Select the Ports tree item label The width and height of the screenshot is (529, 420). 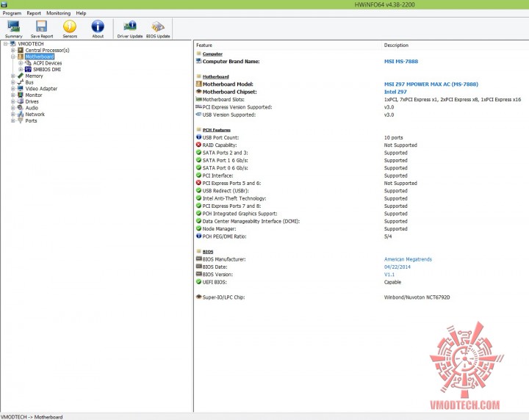click(x=31, y=120)
